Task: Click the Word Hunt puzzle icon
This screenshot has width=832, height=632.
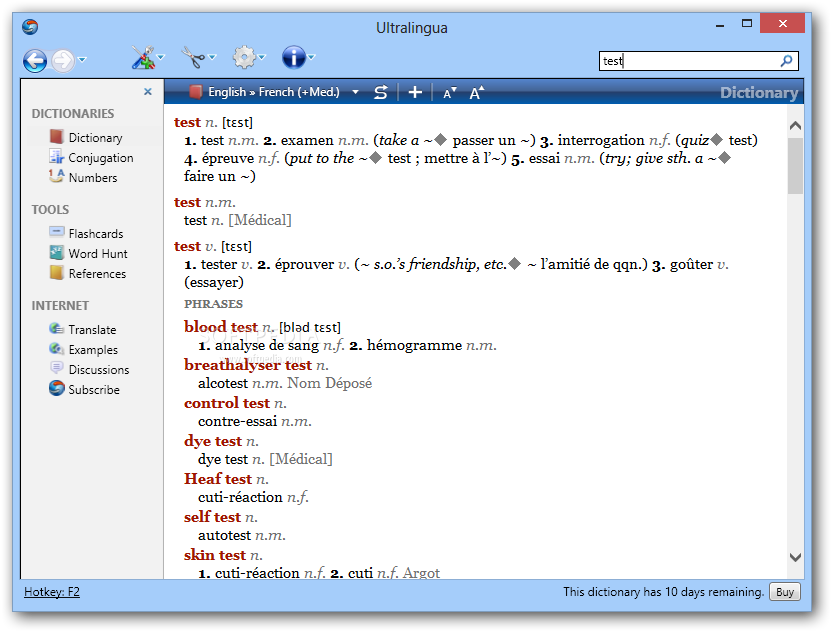Action: tap(56, 253)
